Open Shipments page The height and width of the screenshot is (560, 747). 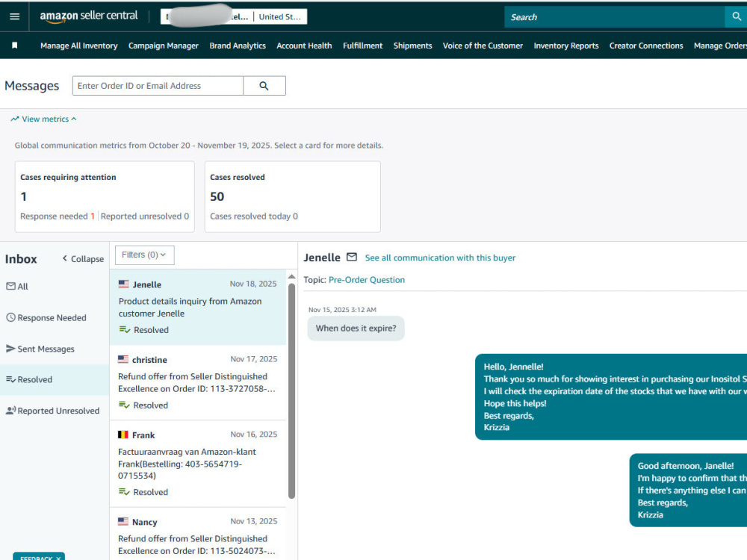click(412, 46)
